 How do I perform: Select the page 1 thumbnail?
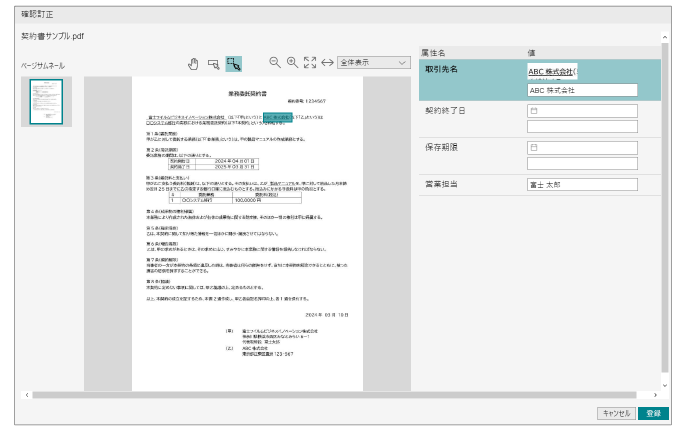point(46,102)
